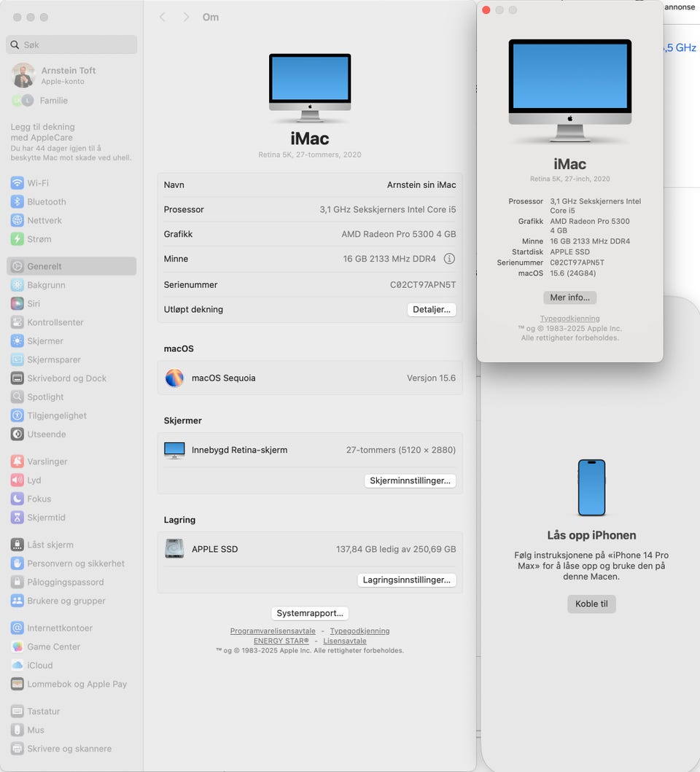Open Låst skjerm lock icon
The image size is (700, 772).
[17, 545]
